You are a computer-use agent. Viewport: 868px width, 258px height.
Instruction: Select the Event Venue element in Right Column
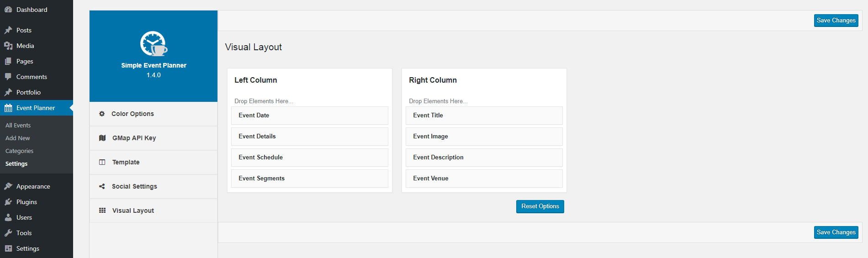pyautogui.click(x=484, y=179)
